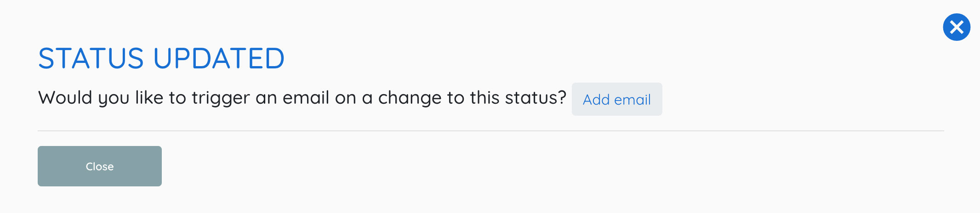Click the Add email button
Screen dimensions: 980x213
tap(617, 99)
